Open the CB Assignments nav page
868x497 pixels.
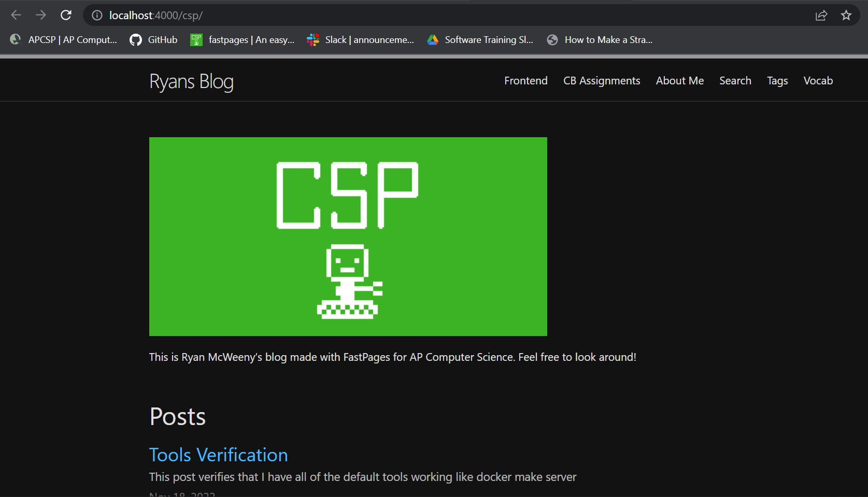tap(602, 81)
